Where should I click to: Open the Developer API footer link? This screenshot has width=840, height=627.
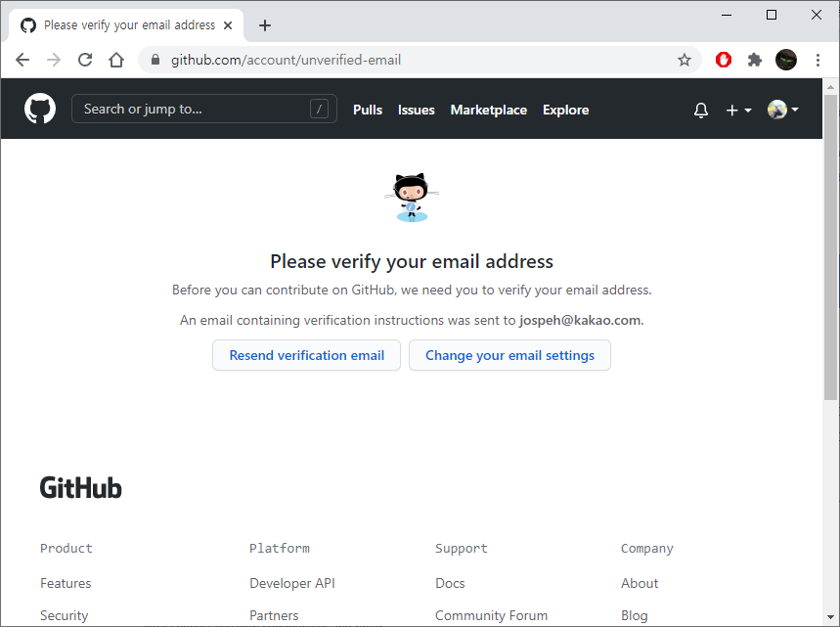click(292, 583)
